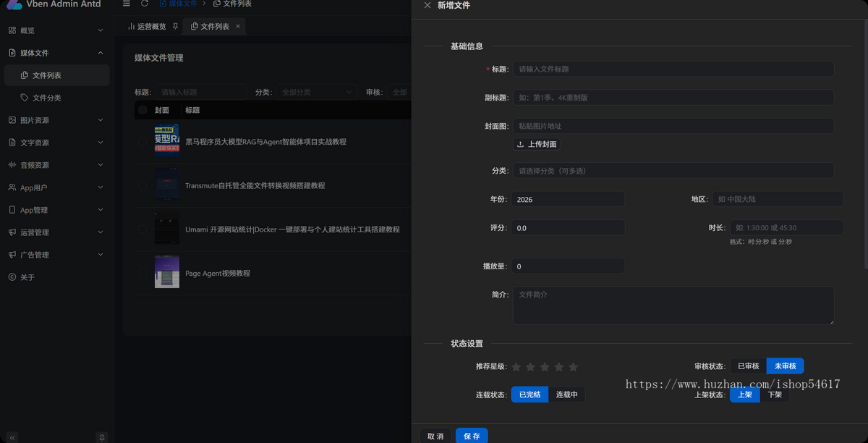This screenshot has width=868, height=443.
Task: Click 媒体文件 breadcrumb item
Action: (x=178, y=4)
